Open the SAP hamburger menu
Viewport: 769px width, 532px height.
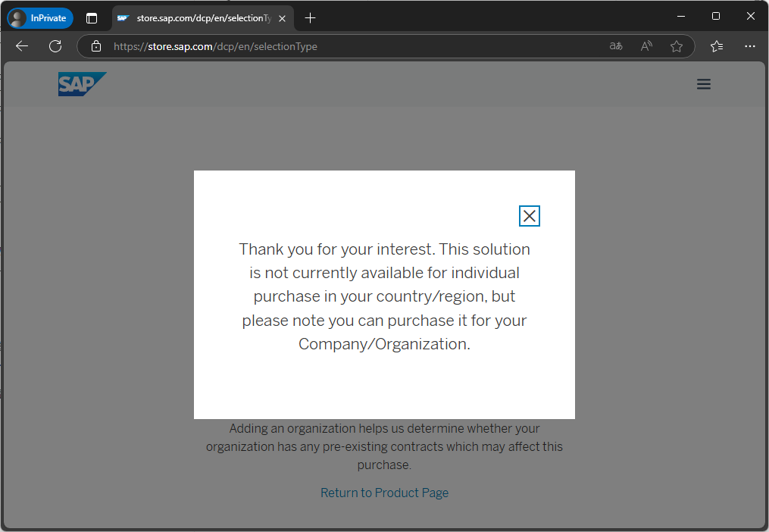point(703,84)
